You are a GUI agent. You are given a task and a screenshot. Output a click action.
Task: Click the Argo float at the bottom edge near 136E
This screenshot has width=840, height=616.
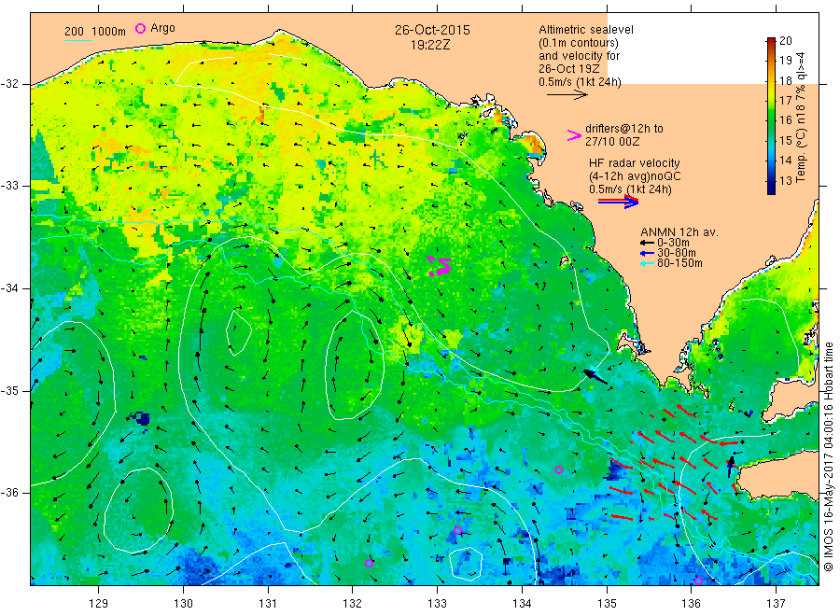[698, 581]
